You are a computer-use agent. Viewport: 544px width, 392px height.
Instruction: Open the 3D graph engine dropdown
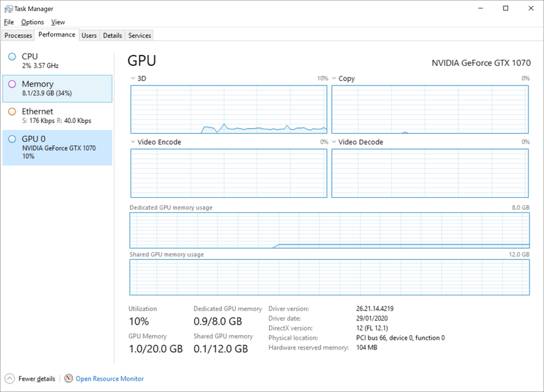point(133,78)
